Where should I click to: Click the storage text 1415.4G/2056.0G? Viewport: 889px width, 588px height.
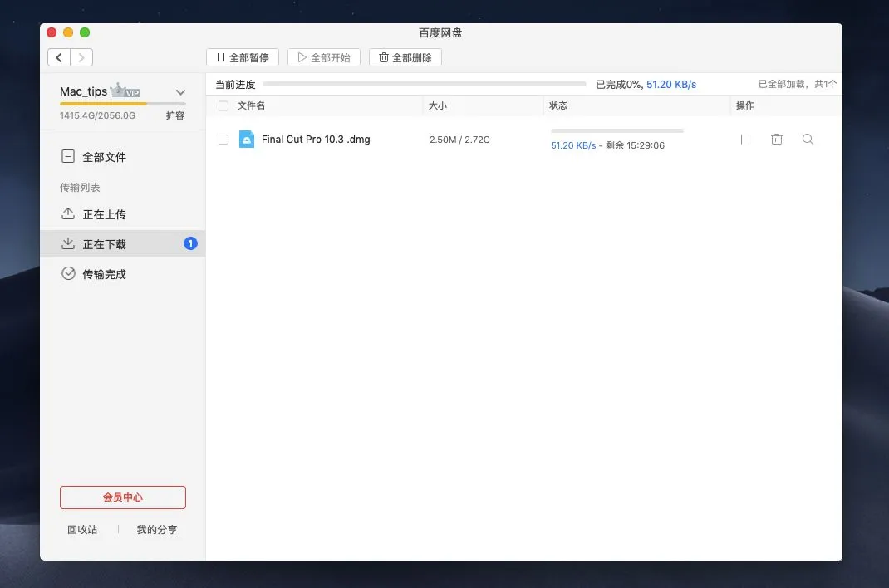pos(97,115)
